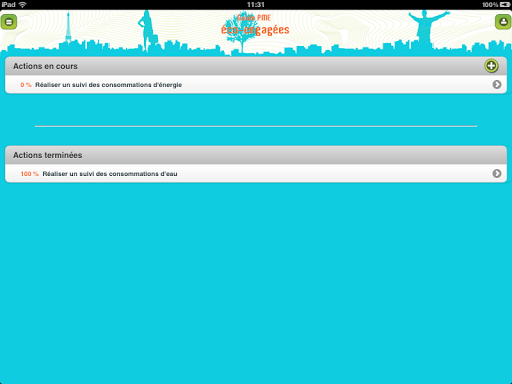Tap the battery indicator in status bar
Viewport: 512px width, 384px height.
[505, 5]
